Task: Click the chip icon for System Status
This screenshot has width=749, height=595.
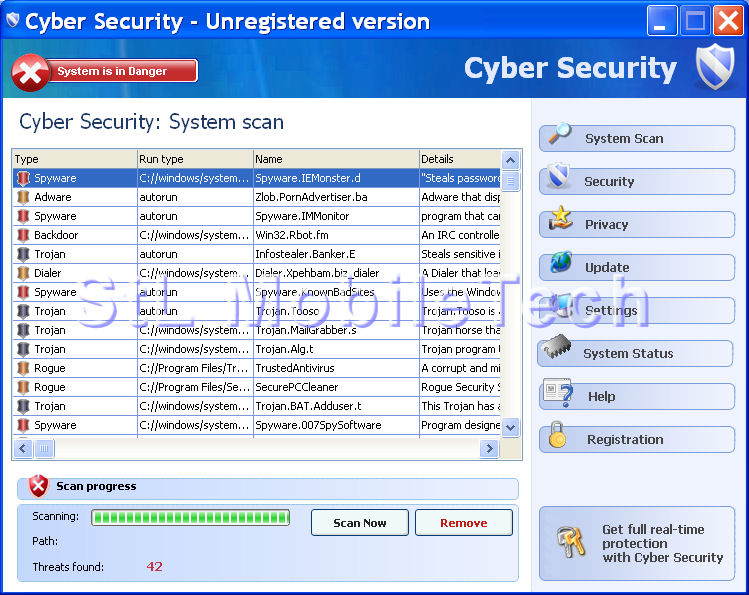Action: tap(556, 350)
